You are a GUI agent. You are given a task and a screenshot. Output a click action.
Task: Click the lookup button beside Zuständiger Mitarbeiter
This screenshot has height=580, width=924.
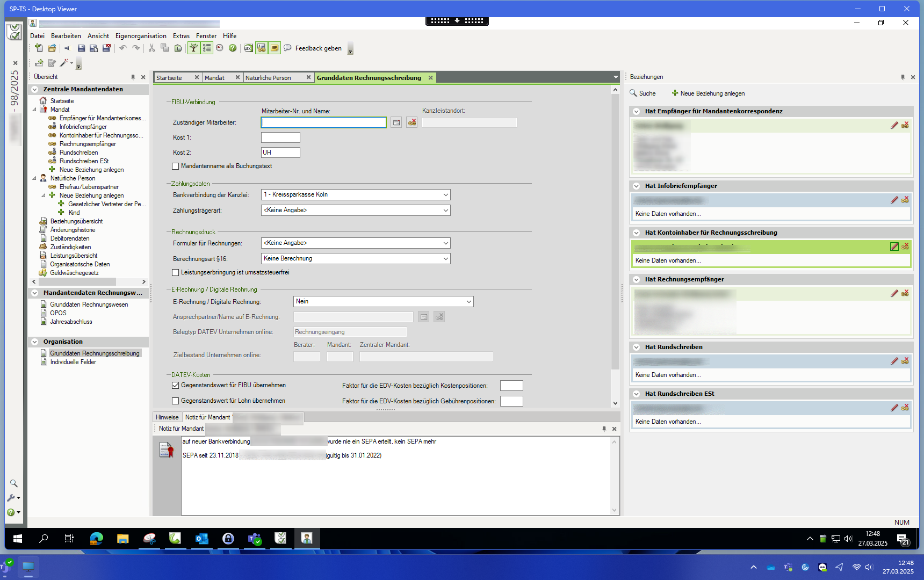pos(396,122)
